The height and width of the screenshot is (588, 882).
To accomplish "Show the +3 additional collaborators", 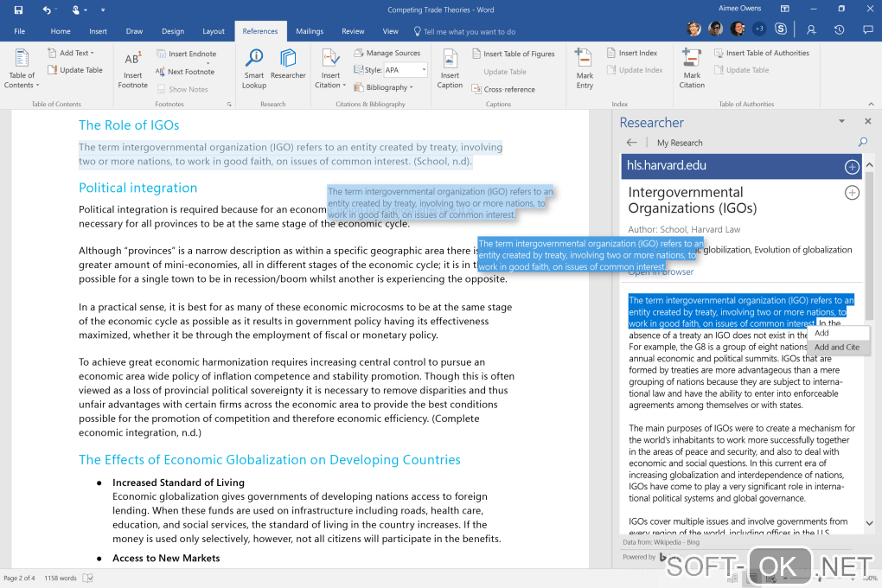I will click(x=759, y=29).
